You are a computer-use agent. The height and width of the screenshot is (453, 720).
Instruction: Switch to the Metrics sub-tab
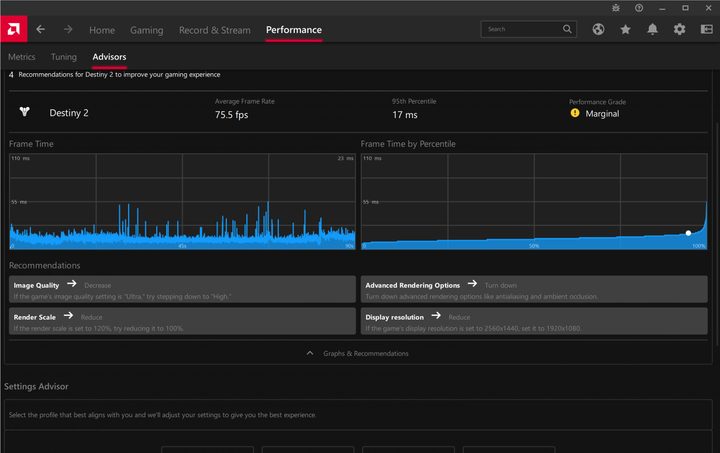point(22,57)
